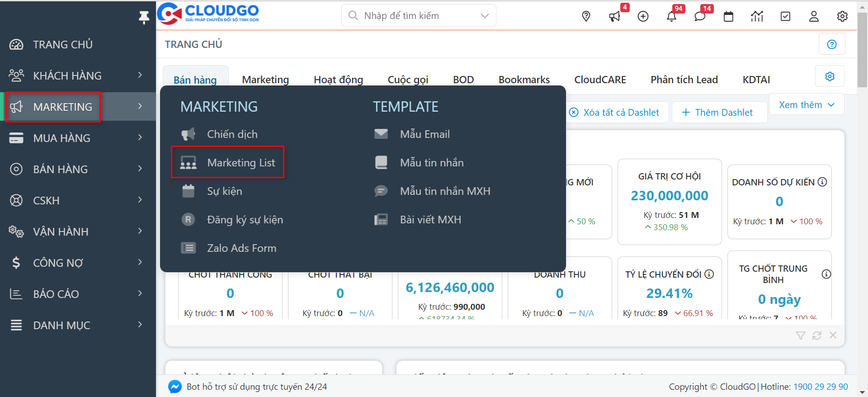The height and width of the screenshot is (397, 868).
Task: Toggle the sidebar pin icon
Action: point(144,17)
